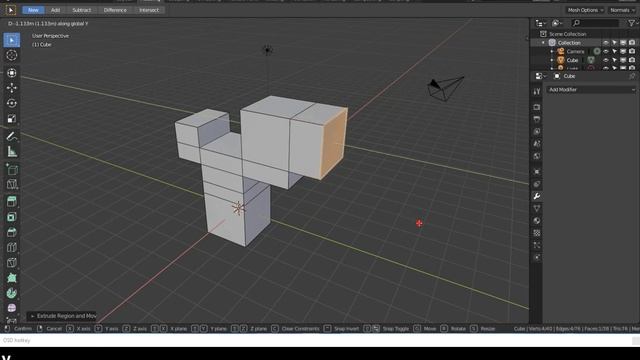Screen dimensions: 640x360
Task: Select the Add Cube tool
Action: click(x=11, y=169)
